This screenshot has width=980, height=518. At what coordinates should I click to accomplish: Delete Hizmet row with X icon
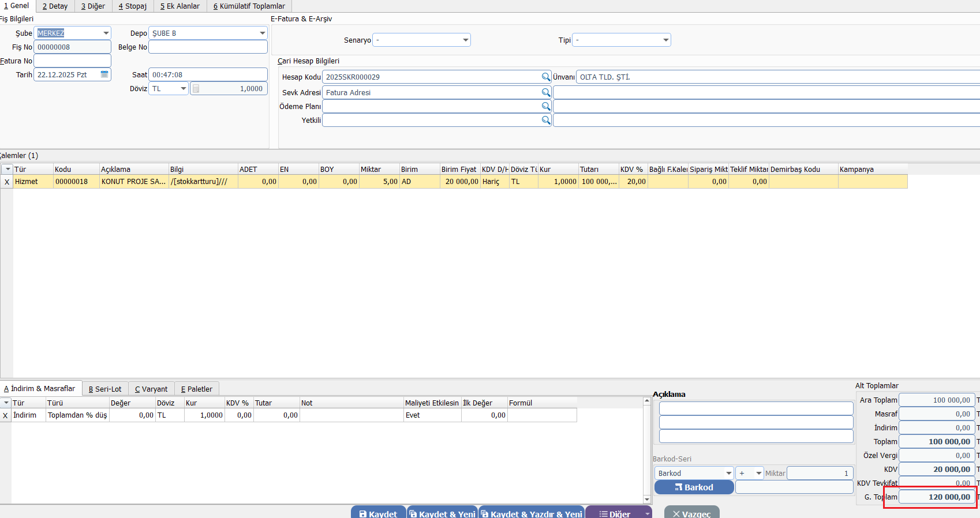point(7,182)
